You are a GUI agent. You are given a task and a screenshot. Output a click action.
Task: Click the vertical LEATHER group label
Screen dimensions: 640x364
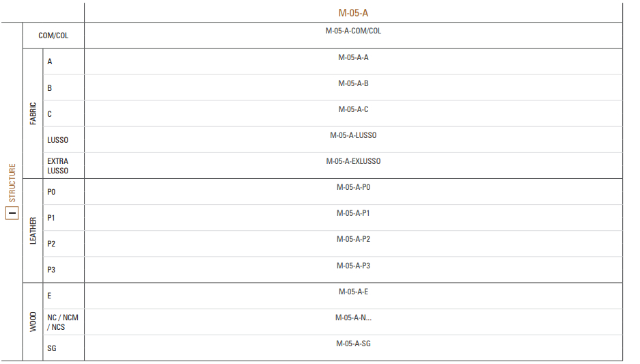pyautogui.click(x=33, y=231)
